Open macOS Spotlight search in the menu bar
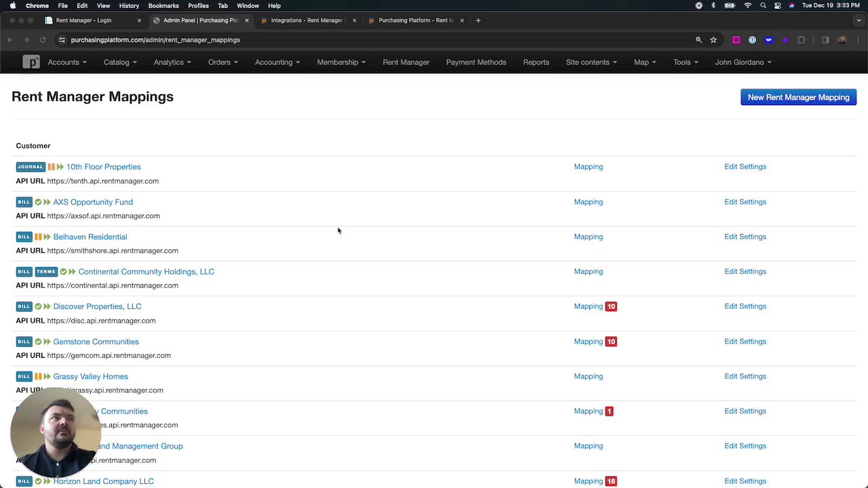 coord(763,5)
